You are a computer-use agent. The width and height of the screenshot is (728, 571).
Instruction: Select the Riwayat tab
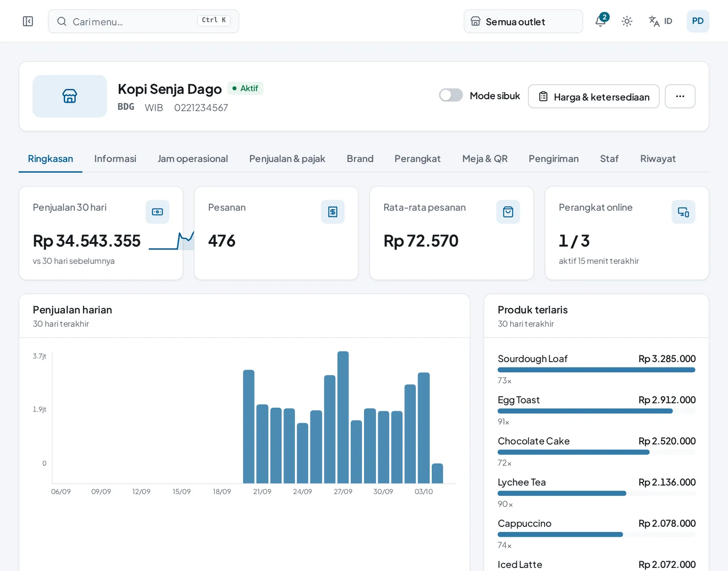pyautogui.click(x=658, y=159)
